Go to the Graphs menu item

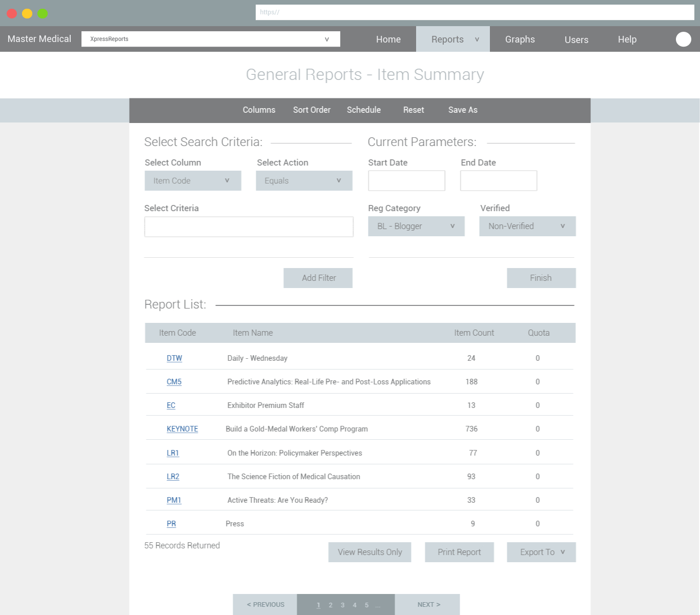tap(520, 39)
